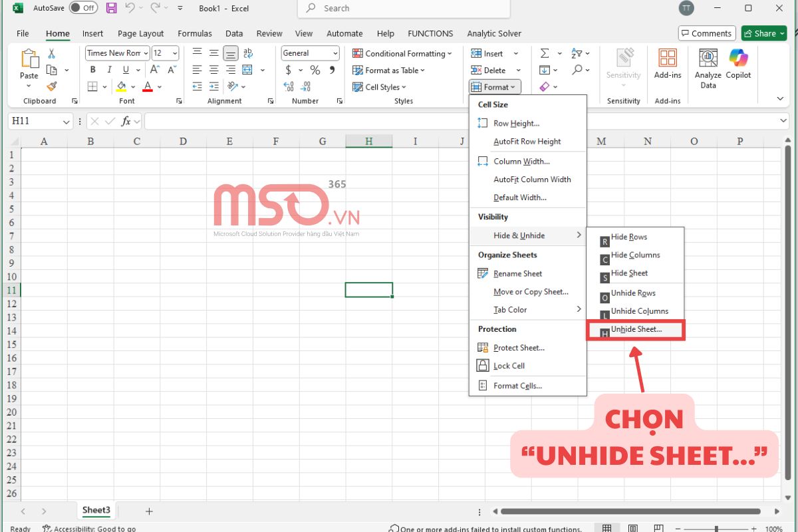The image size is (798, 532).
Task: Open Format as Table dropdown
Action: click(x=388, y=70)
